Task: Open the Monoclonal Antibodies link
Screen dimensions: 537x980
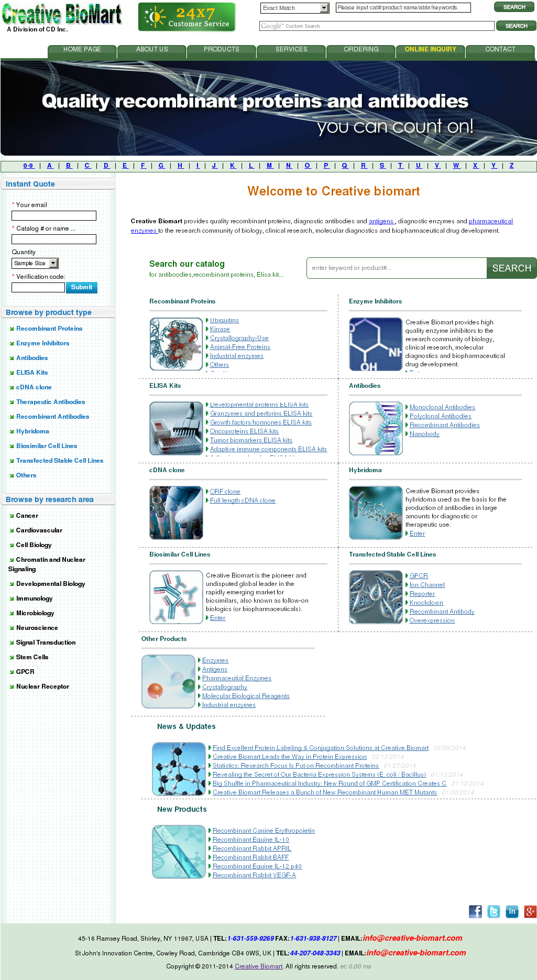Action: (442, 407)
